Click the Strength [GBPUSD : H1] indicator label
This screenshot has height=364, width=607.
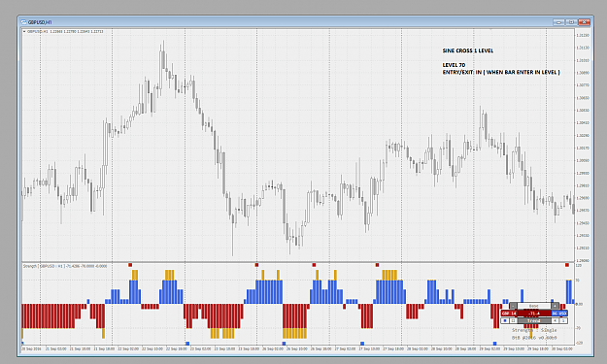click(65, 266)
